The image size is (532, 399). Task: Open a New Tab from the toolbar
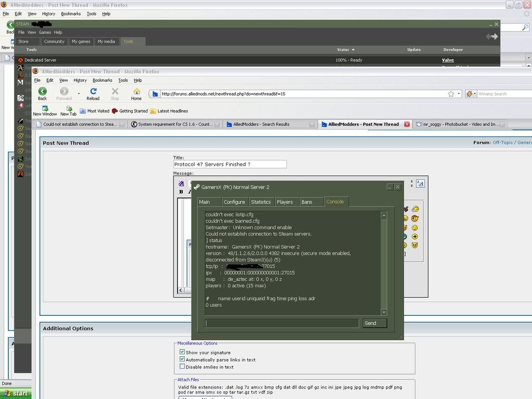pos(69,111)
